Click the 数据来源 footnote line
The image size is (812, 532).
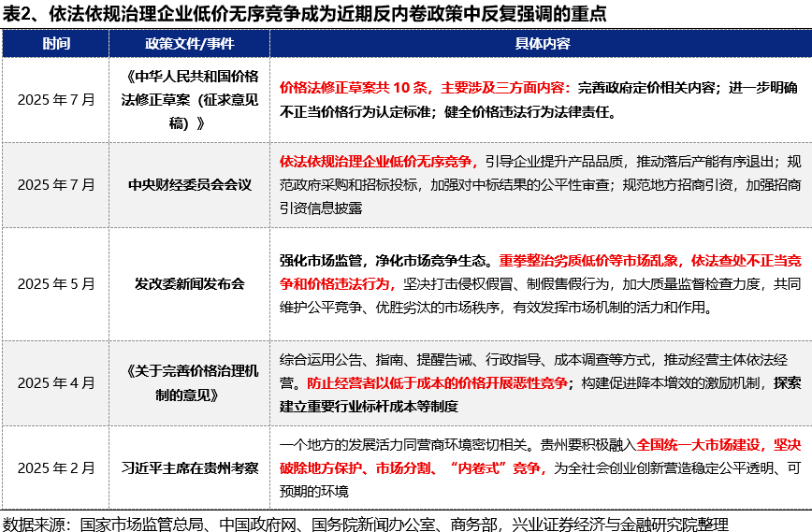pyautogui.click(x=366, y=524)
